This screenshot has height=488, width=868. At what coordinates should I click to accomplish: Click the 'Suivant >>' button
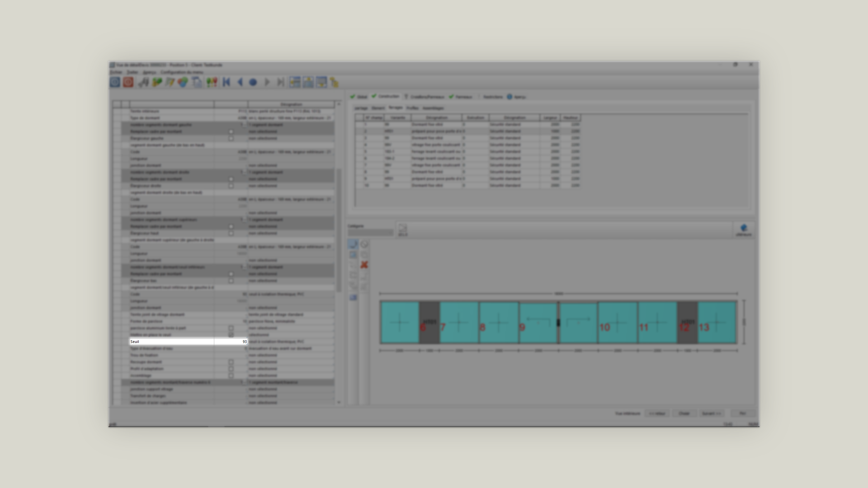pos(711,413)
